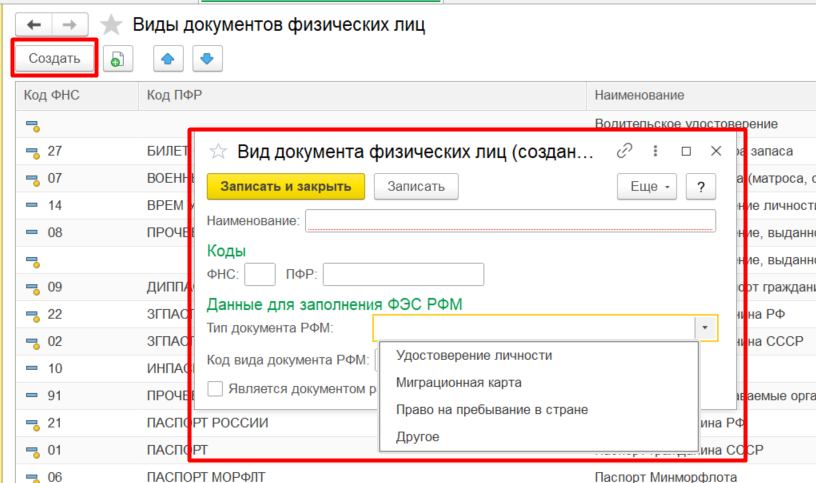Open the Еще dropdown menu

647,186
